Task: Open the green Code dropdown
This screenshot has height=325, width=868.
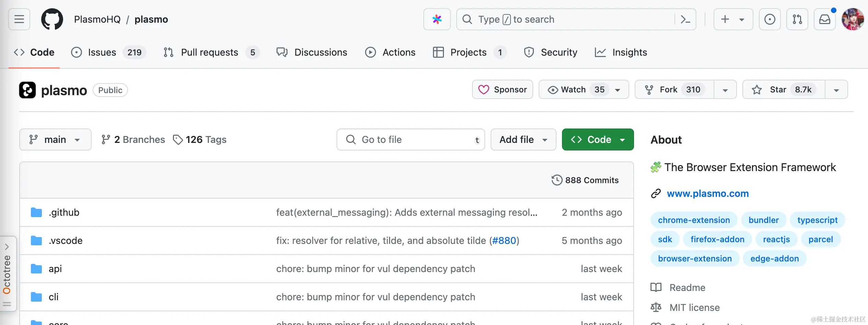Action: click(x=598, y=139)
